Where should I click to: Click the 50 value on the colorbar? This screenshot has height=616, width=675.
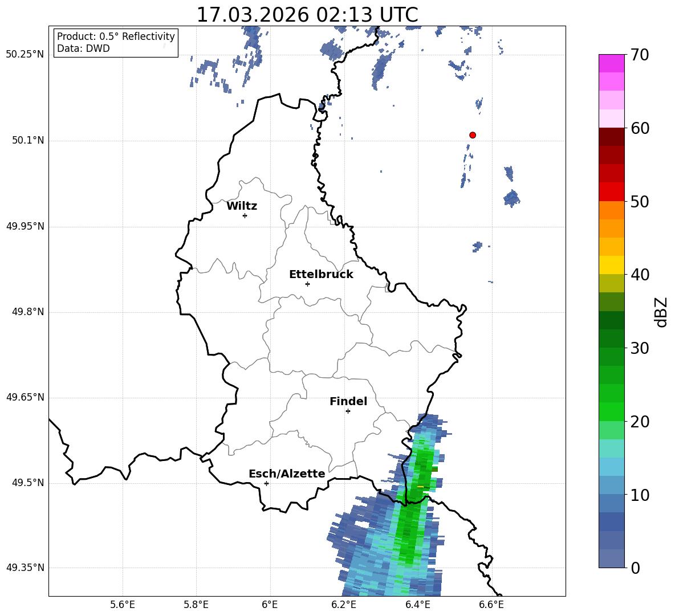tap(640, 202)
